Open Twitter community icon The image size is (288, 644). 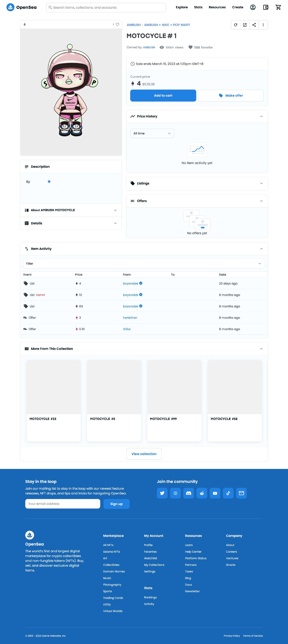[162, 493]
